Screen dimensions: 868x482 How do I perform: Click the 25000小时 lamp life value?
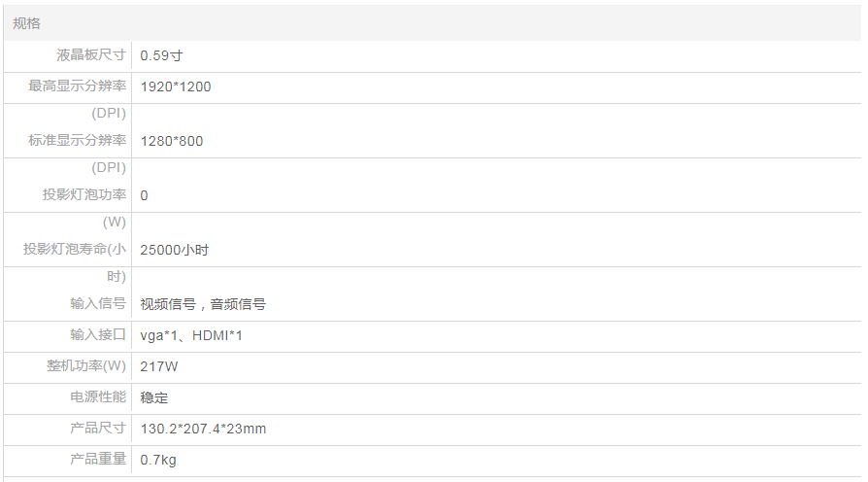[175, 250]
